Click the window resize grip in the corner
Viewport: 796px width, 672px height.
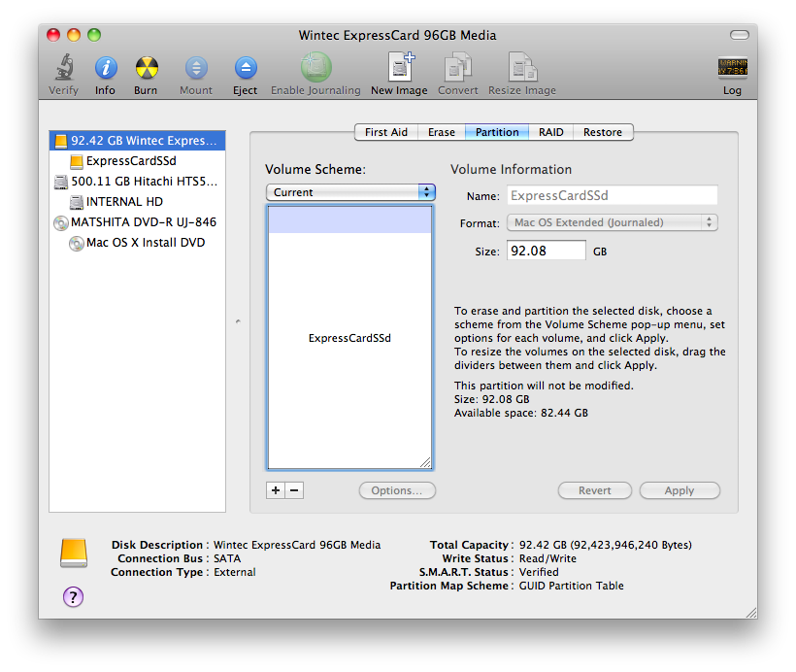pyautogui.click(x=750, y=612)
